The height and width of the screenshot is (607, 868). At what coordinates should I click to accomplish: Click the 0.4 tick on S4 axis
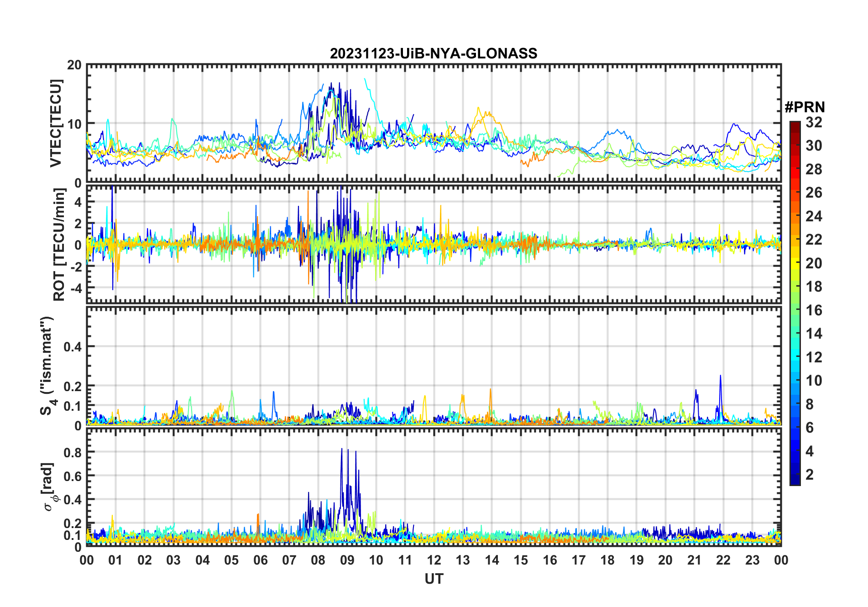(x=73, y=346)
